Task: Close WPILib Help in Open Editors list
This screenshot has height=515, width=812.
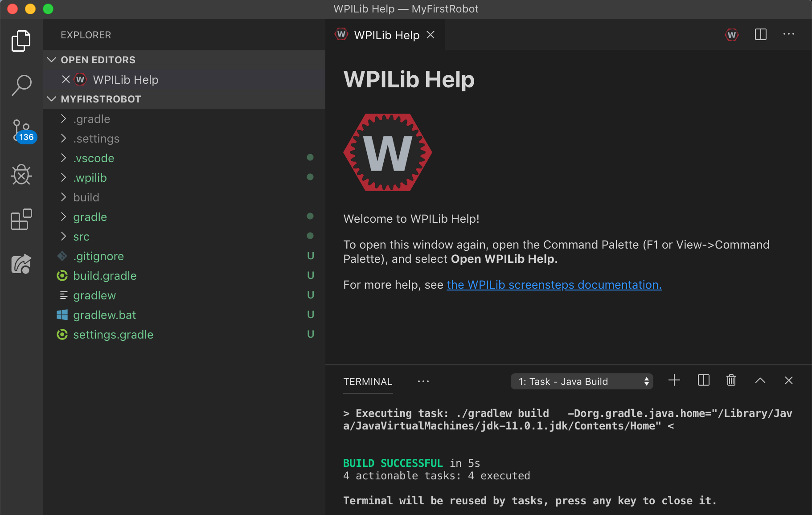Action: click(x=66, y=79)
